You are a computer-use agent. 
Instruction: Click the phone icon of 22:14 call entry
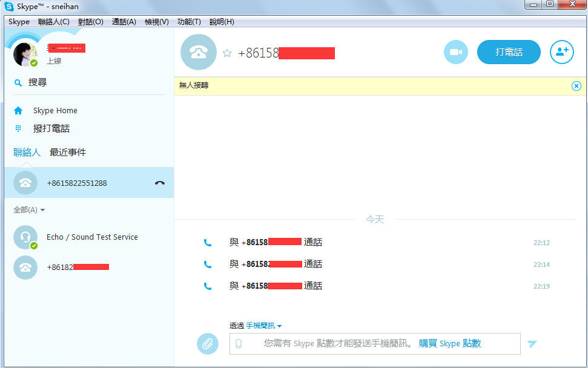[x=207, y=264]
